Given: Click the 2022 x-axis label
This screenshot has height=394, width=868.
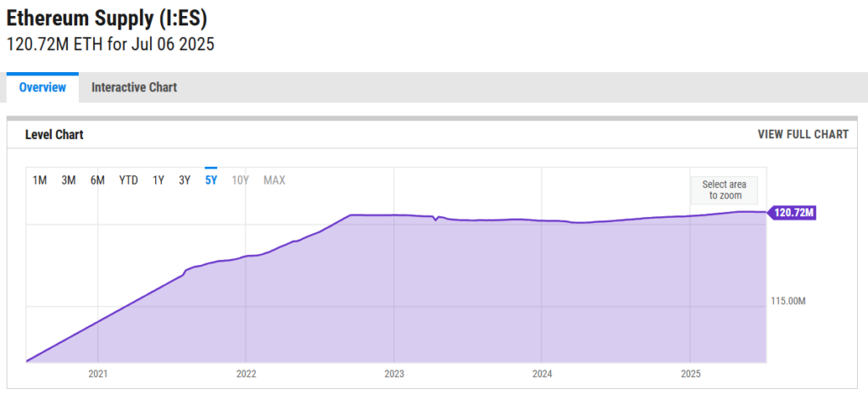Looking at the screenshot, I should (246, 374).
